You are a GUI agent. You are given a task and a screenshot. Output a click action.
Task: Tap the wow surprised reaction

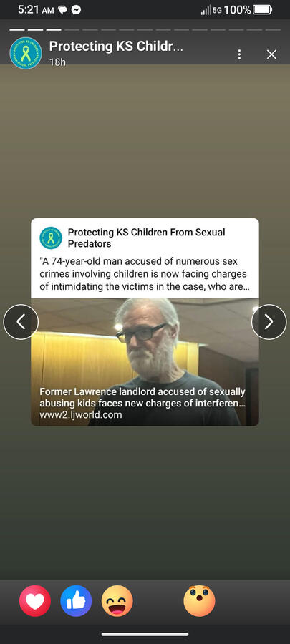pyautogui.click(x=199, y=601)
